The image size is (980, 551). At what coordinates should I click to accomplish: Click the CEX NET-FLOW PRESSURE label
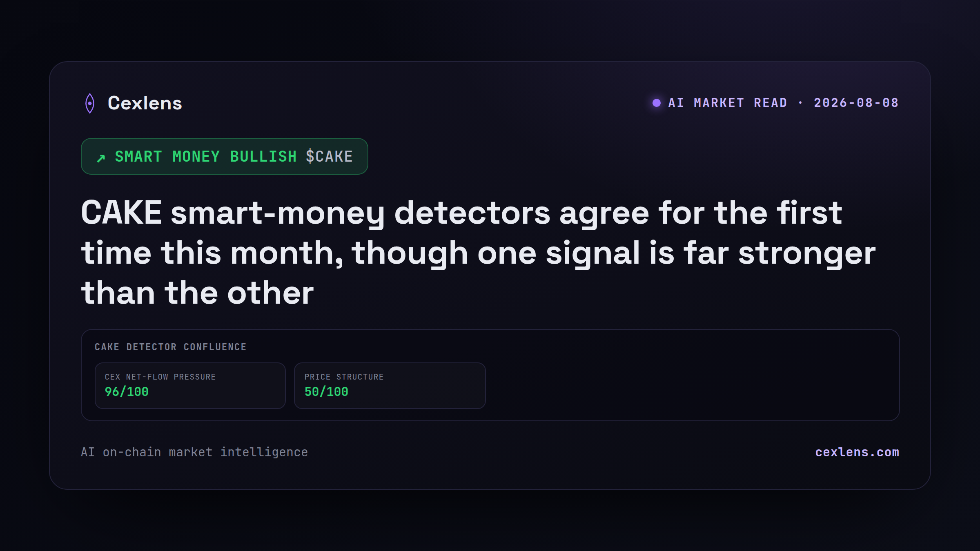160,377
